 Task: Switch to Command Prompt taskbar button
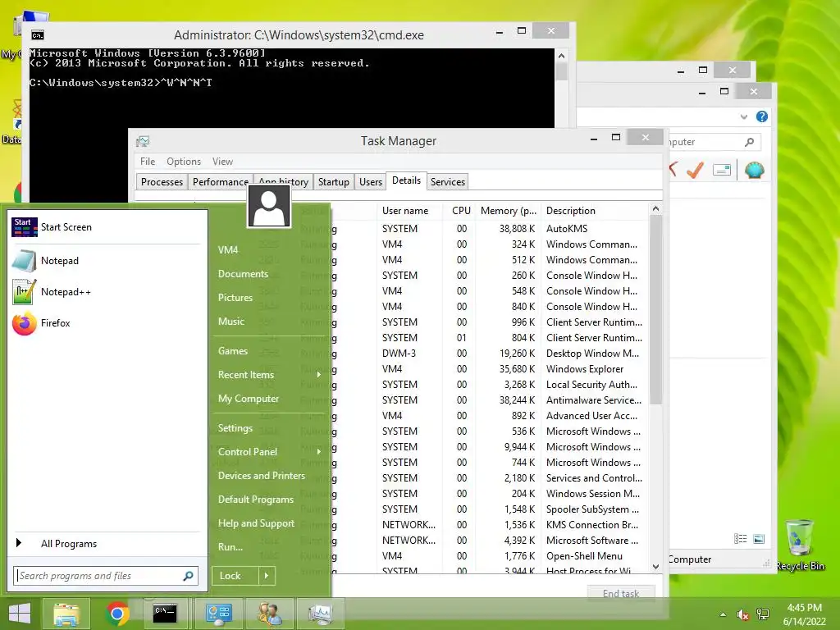(164, 614)
